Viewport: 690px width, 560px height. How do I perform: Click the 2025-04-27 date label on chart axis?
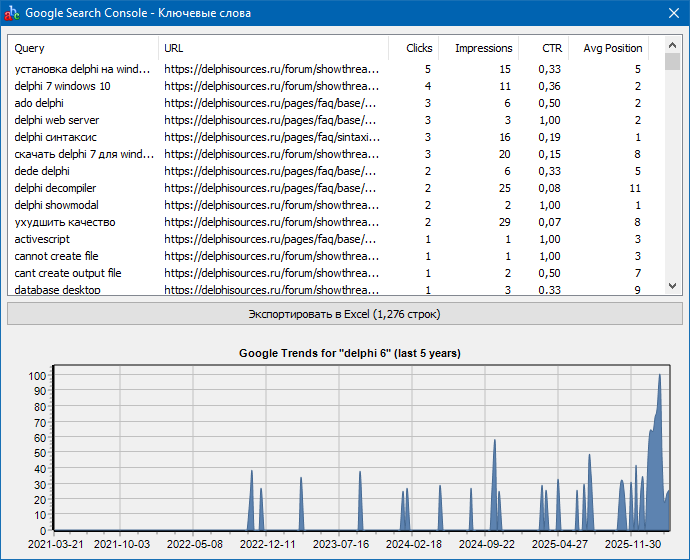(x=560, y=544)
